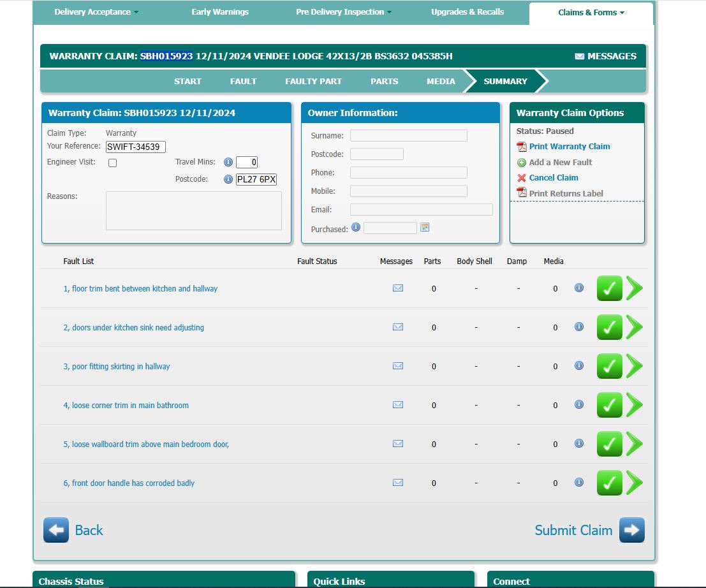
Task: Click Print Warranty Claim link
Action: click(570, 146)
